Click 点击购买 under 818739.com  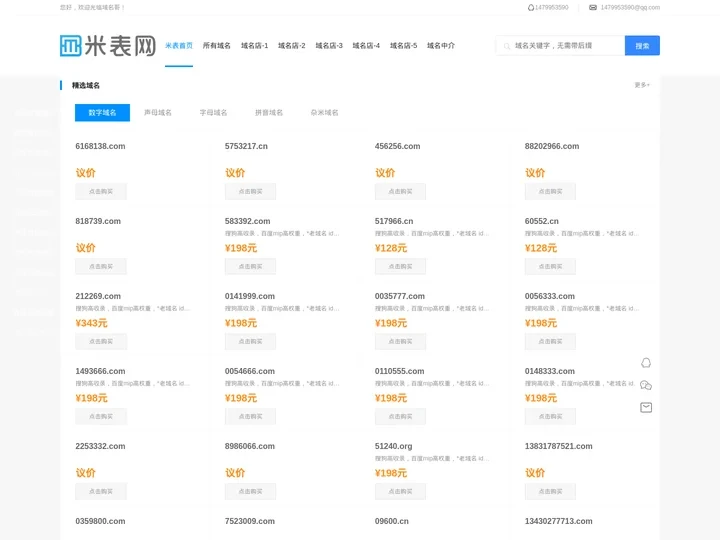point(101,266)
